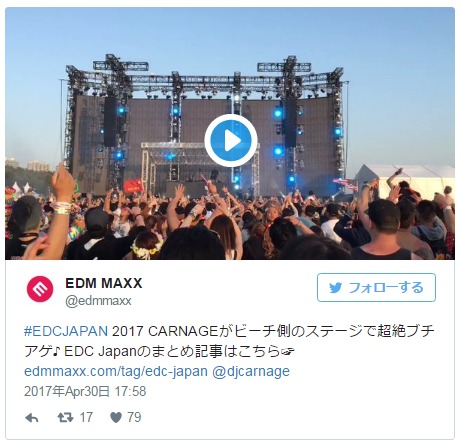Open the edmmaxx.com/tag/edc-japan link
This screenshot has width=461, height=447.
tap(116, 371)
